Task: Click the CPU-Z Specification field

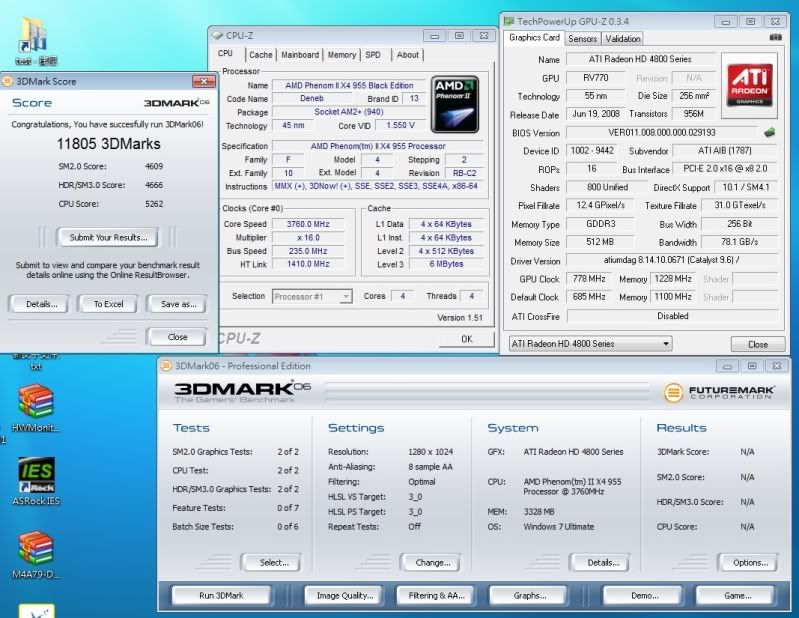Action: tap(378, 146)
